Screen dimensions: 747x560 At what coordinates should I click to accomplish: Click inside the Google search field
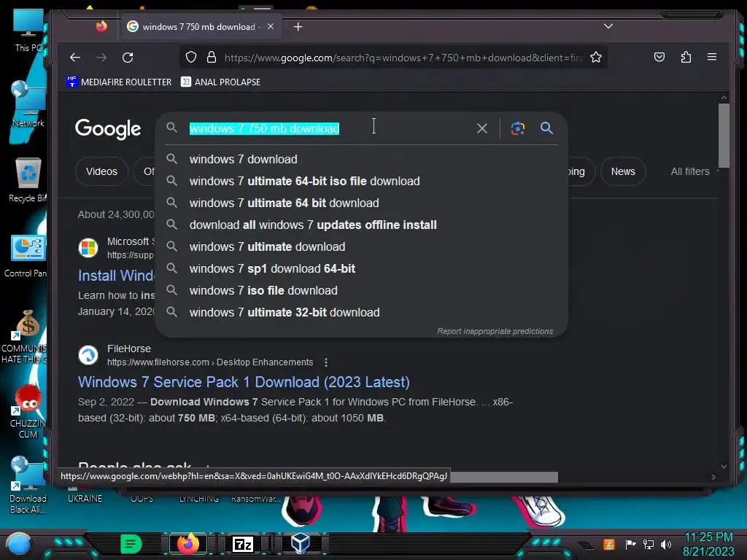(329, 128)
